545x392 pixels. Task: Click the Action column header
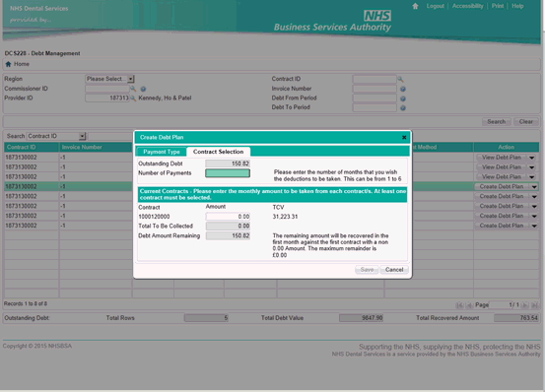point(507,147)
